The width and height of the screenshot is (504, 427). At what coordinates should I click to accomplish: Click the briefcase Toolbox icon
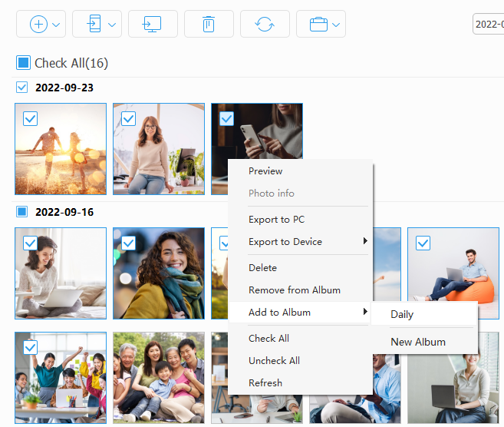pos(318,25)
